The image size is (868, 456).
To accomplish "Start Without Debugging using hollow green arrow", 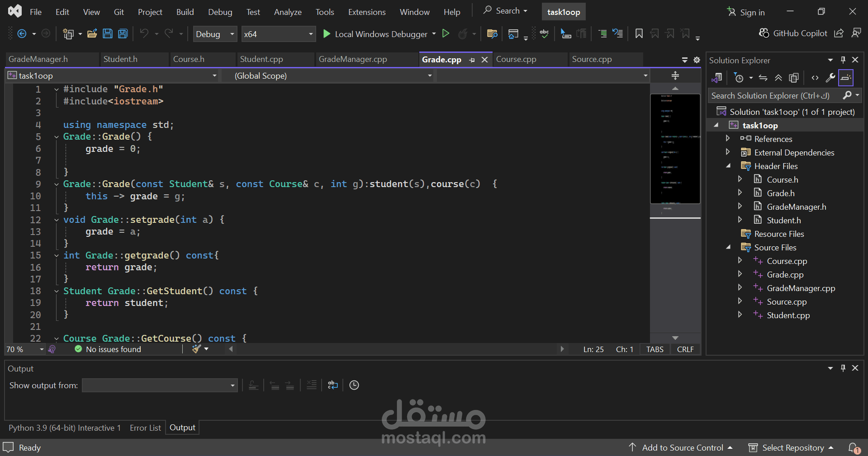I will click(x=446, y=33).
